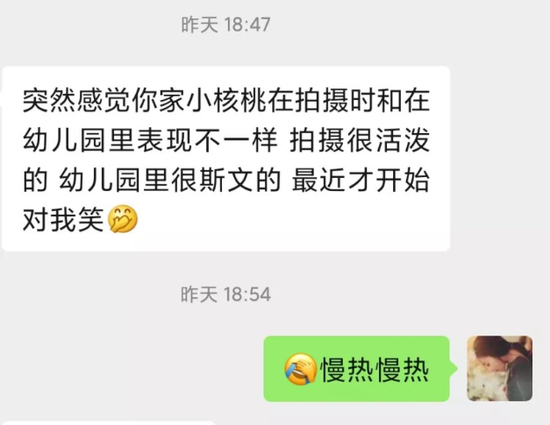Viewport: 550px width, 425px height.
Task: Click the phrase 拍摄很活泼
Action: click(360, 140)
